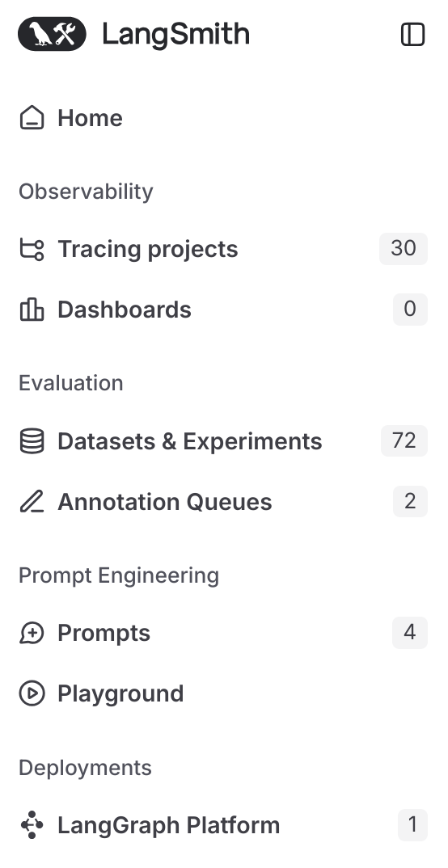Click the Dashboards bar chart icon
Screen dimensions: 448x868
click(x=32, y=310)
